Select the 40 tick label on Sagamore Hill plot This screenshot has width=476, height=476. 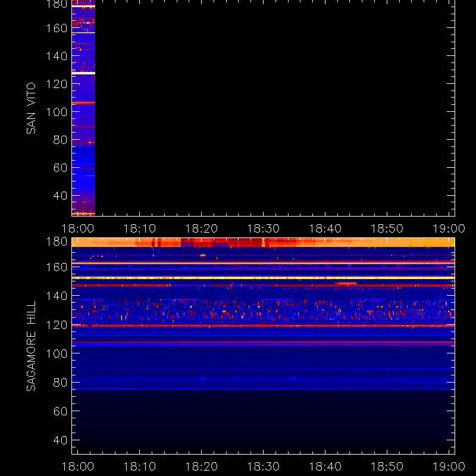click(60, 440)
